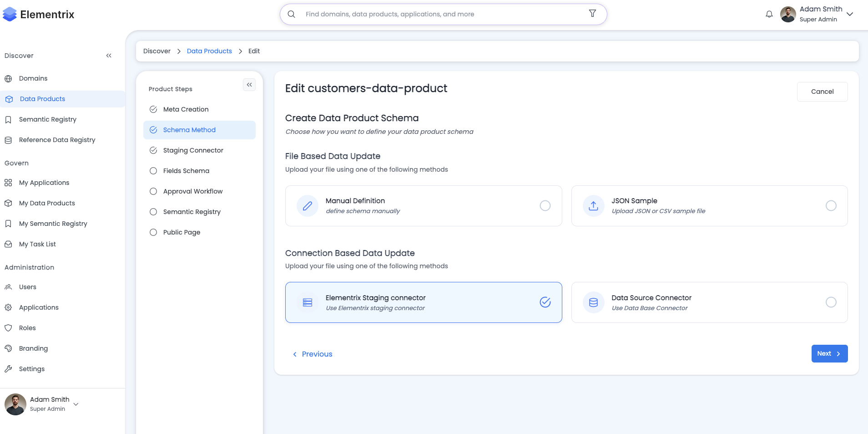Click the Elementrix Staging connector server icon
The width and height of the screenshot is (868, 434).
(308, 302)
